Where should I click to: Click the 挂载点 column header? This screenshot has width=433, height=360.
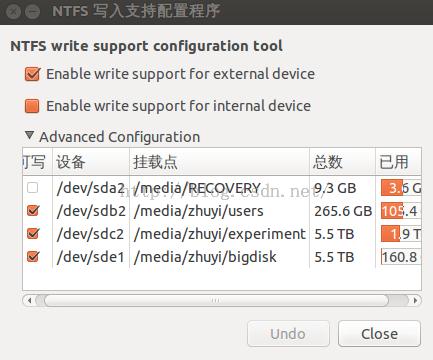219,162
